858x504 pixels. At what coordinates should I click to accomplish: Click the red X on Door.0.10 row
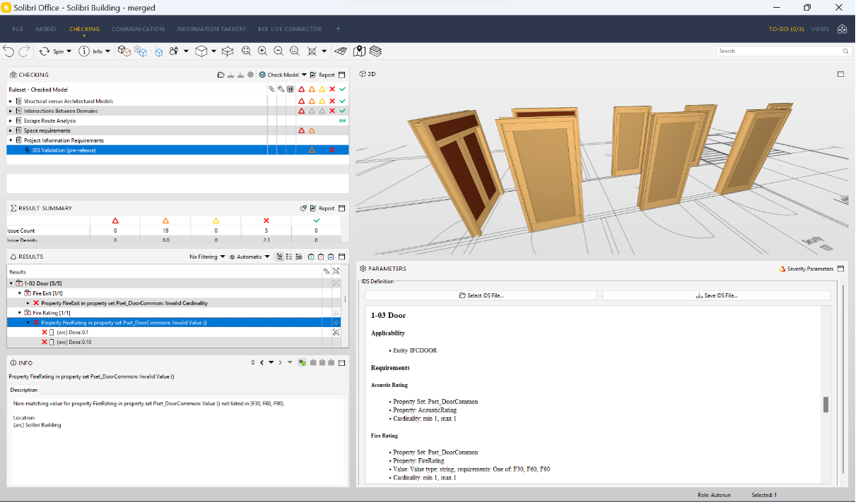44,342
